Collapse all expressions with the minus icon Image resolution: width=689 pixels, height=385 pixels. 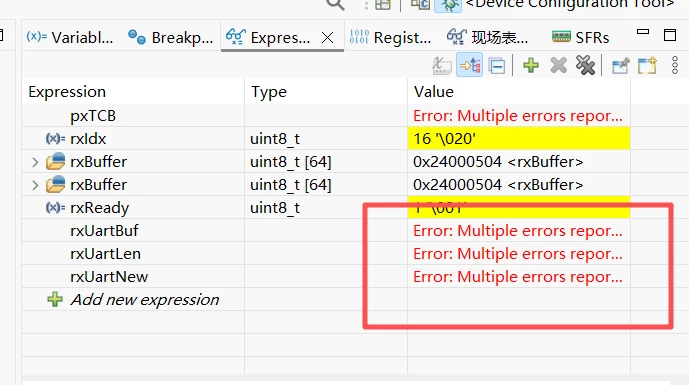tap(497, 66)
